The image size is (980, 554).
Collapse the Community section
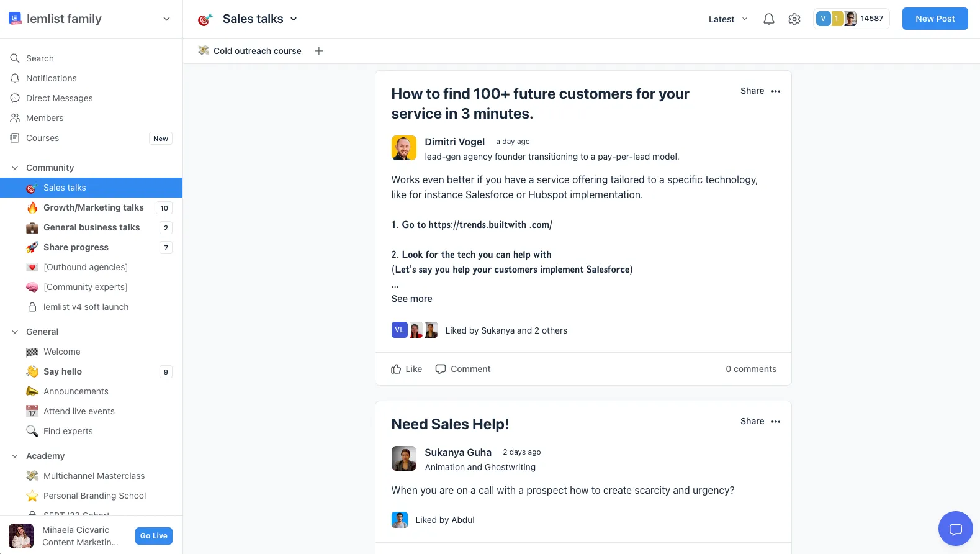15,168
